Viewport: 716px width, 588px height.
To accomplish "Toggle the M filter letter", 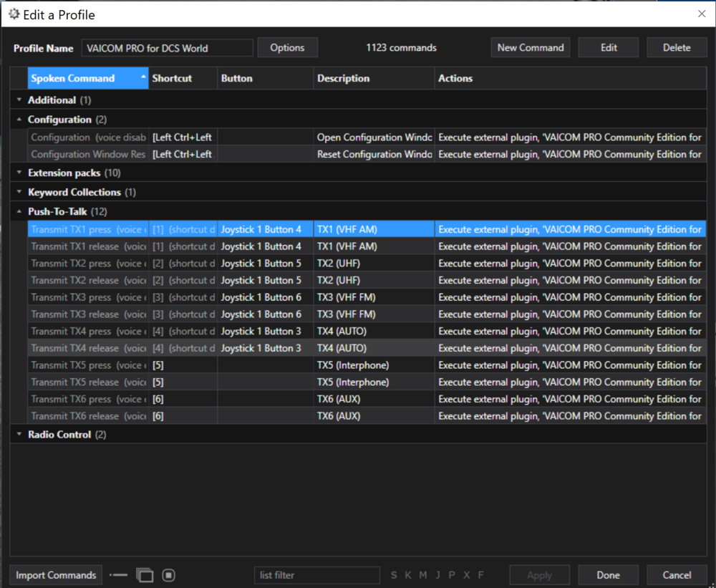I will click(x=423, y=575).
